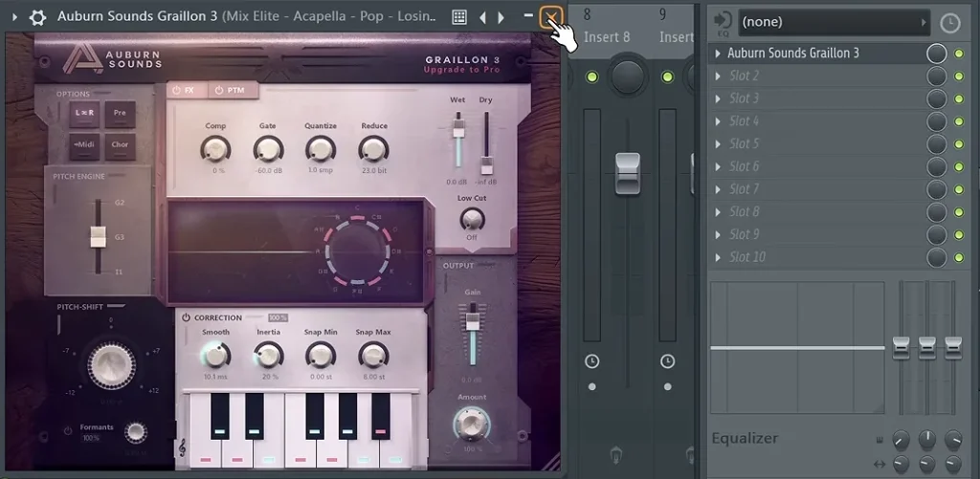Click Insert 8 volume fader handle
The width and height of the screenshot is (980, 479).
pos(628,173)
